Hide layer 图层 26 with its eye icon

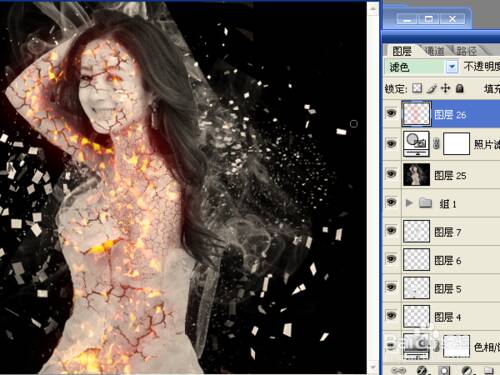[391, 113]
